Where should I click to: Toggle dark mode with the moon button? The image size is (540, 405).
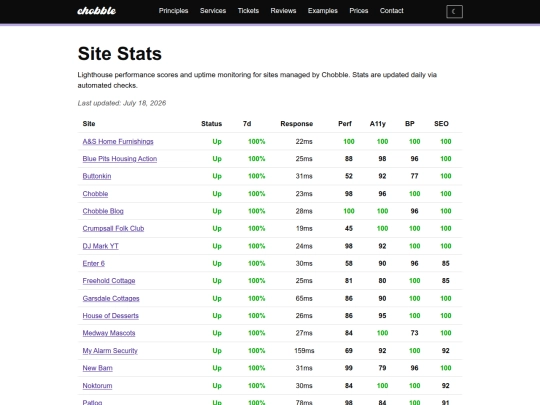click(454, 12)
